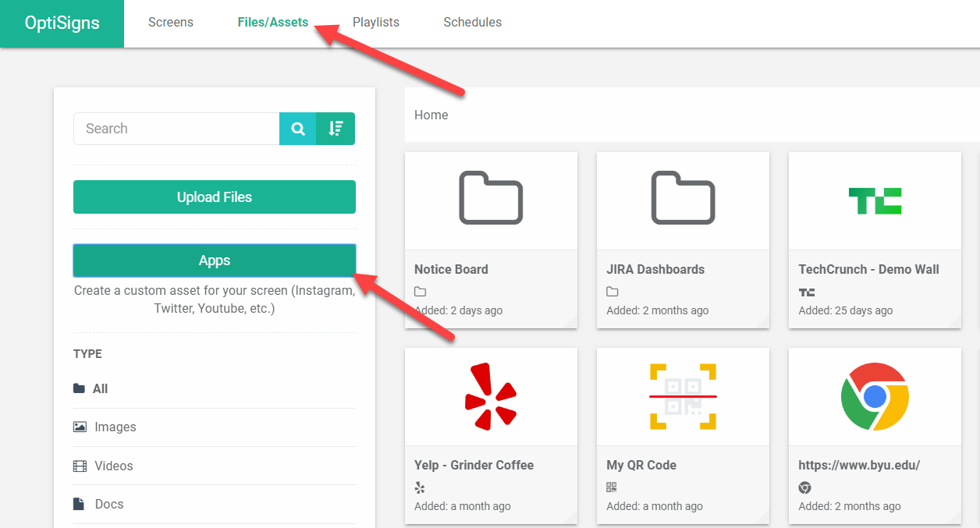Click the sort order icon button
Image resolution: width=980 pixels, height=528 pixels.
(336, 129)
